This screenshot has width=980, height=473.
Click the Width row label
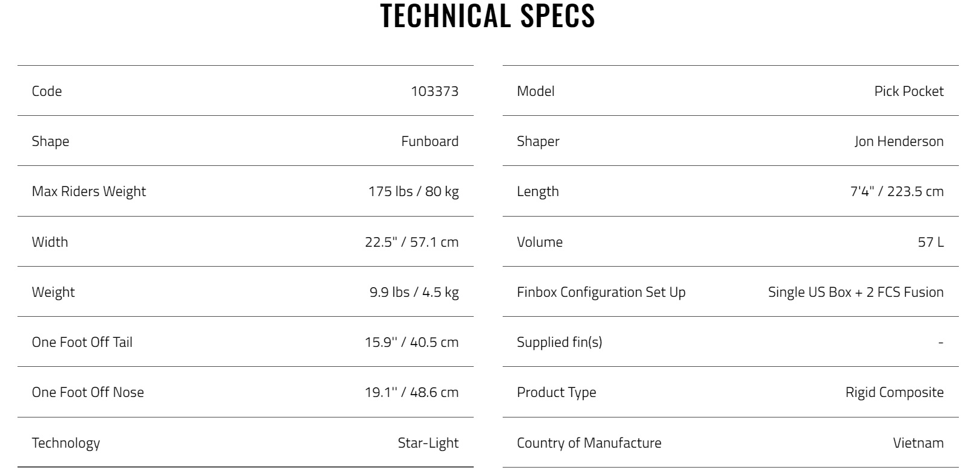pos(50,242)
